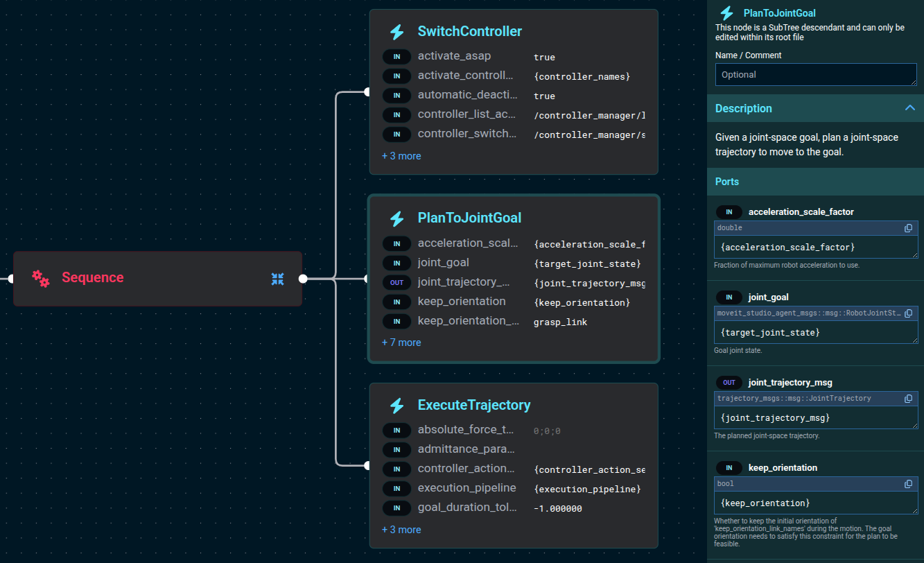This screenshot has height=563, width=924.
Task: Click the SwitchController lightning bolt icon
Action: [x=396, y=32]
